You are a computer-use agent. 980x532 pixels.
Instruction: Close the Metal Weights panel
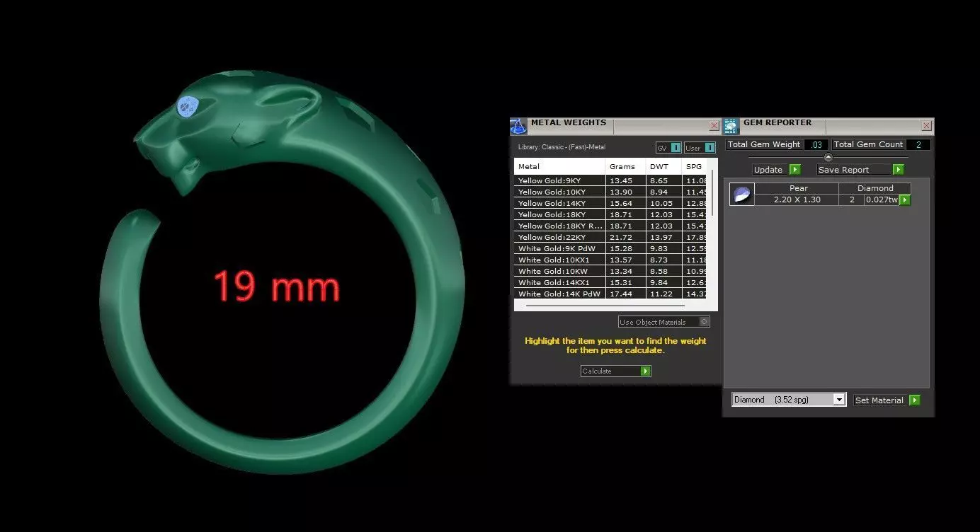pyautogui.click(x=714, y=126)
